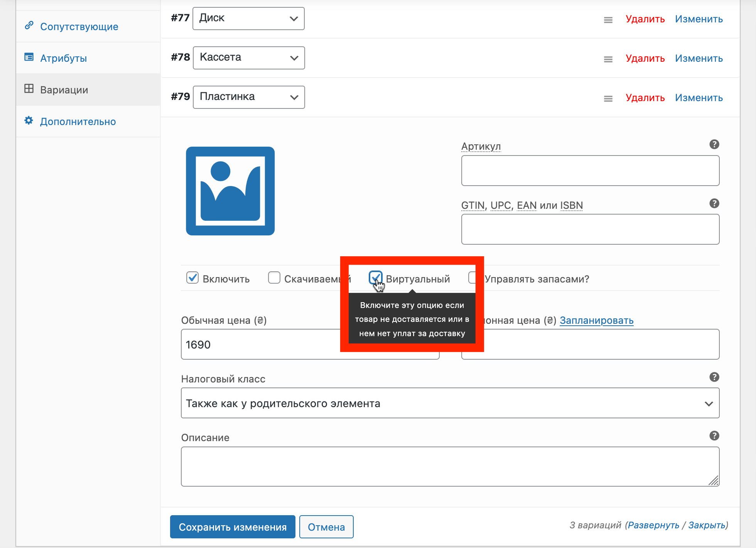
Task: Toggle the Скачиваемый checkbox
Action: coord(274,278)
